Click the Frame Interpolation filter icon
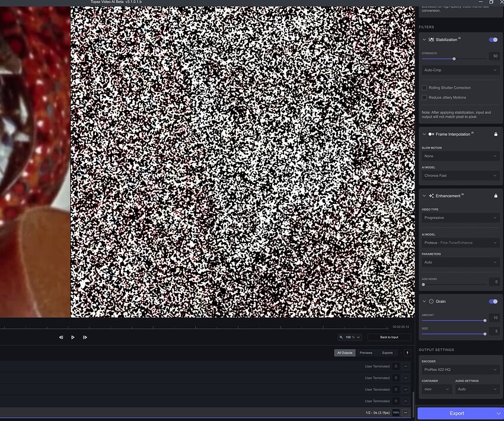The image size is (504, 421). [431, 135]
